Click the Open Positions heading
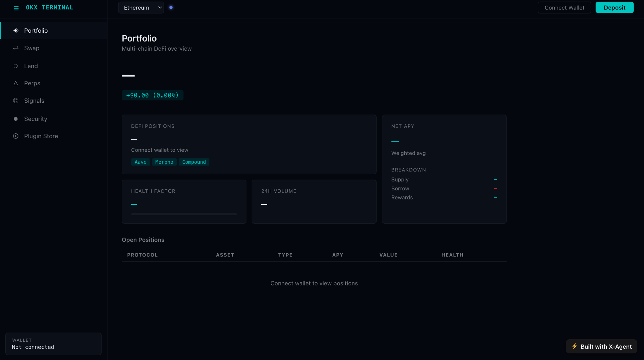The width and height of the screenshot is (644, 360). [143, 240]
